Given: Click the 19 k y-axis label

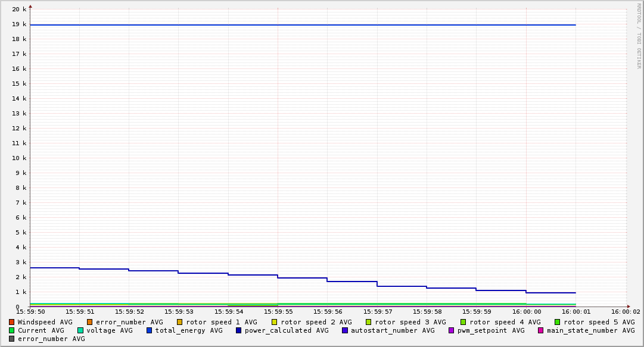Looking at the screenshot, I should [x=20, y=24].
